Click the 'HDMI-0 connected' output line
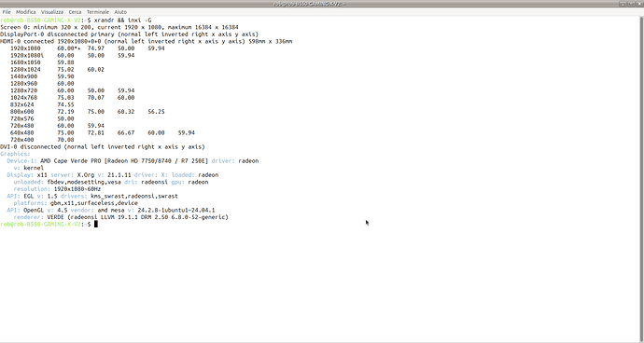Image resolution: width=644 pixels, height=343 pixels. [x=147, y=41]
